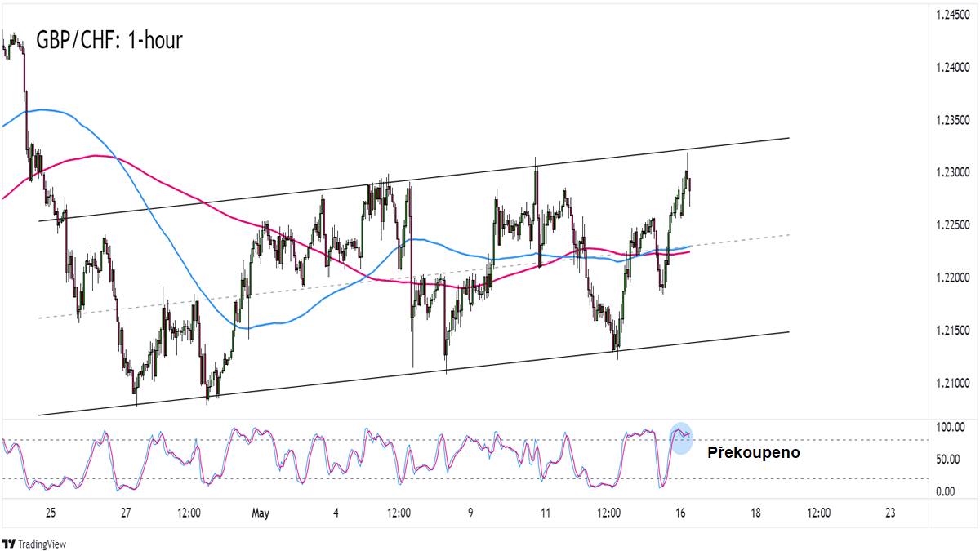980x551 pixels.
Task: Click the 1.21000 price label
Action: [x=954, y=383]
